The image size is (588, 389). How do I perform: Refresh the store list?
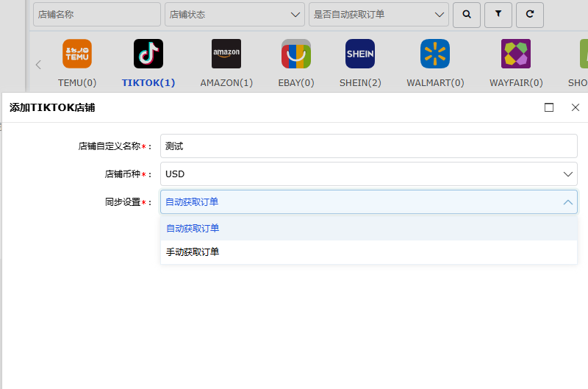pos(529,15)
